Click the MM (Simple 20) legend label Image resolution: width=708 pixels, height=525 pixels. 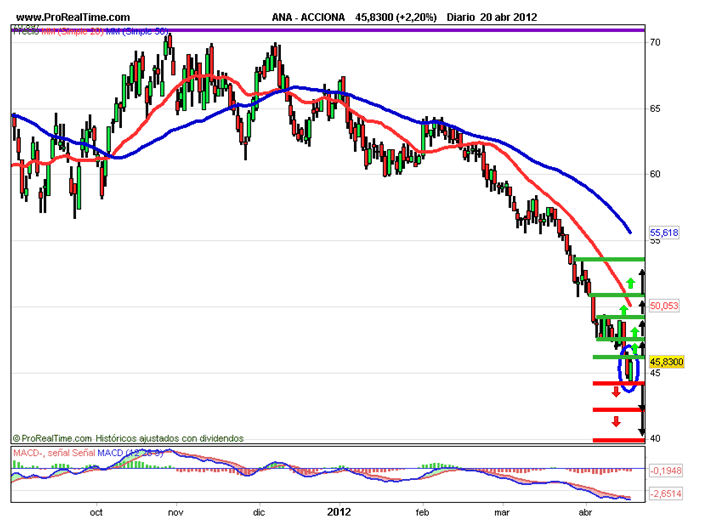pos(73,32)
